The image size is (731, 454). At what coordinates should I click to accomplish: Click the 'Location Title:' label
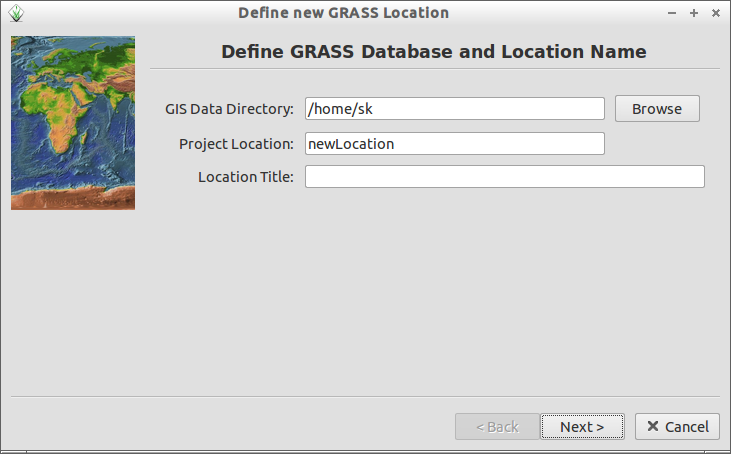point(246,177)
